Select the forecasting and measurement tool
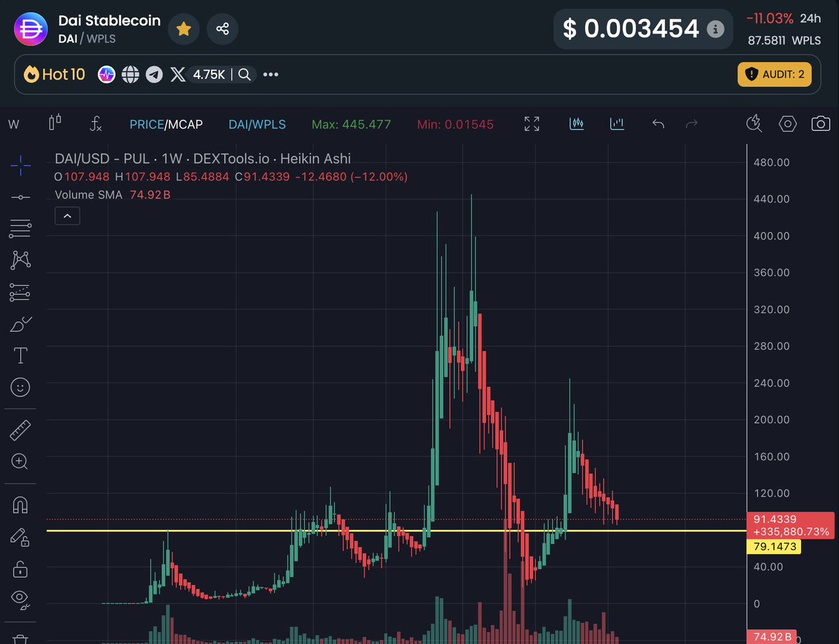The height and width of the screenshot is (644, 839). (x=20, y=292)
